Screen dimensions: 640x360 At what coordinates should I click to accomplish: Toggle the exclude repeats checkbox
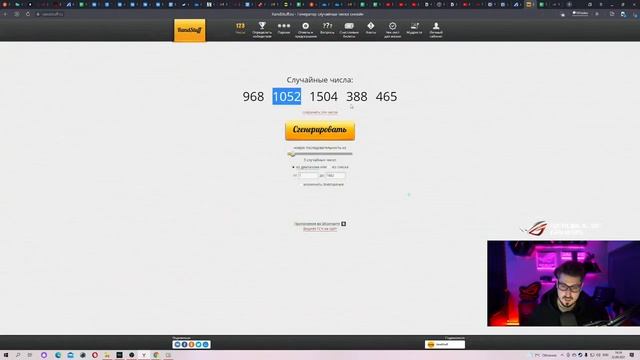coord(301,184)
